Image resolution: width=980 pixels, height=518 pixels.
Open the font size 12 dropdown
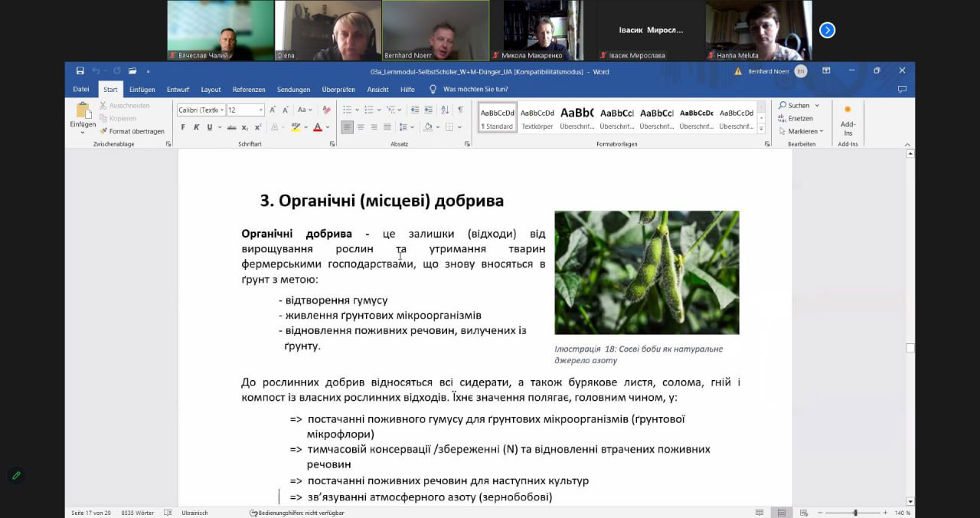click(261, 110)
